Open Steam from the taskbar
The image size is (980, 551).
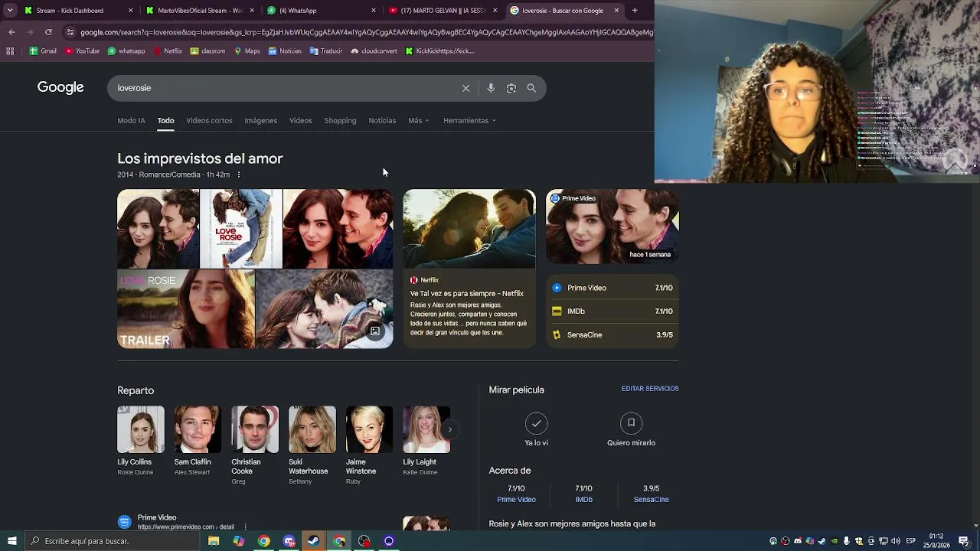[313, 541]
